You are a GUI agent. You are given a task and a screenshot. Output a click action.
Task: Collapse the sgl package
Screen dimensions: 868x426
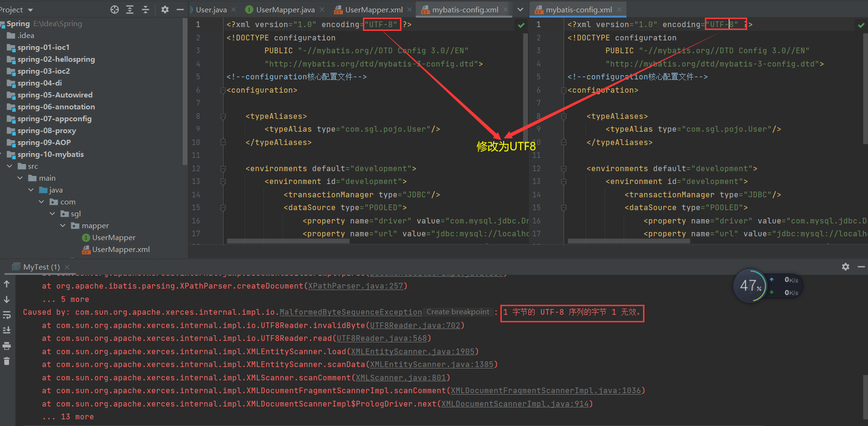(52, 214)
